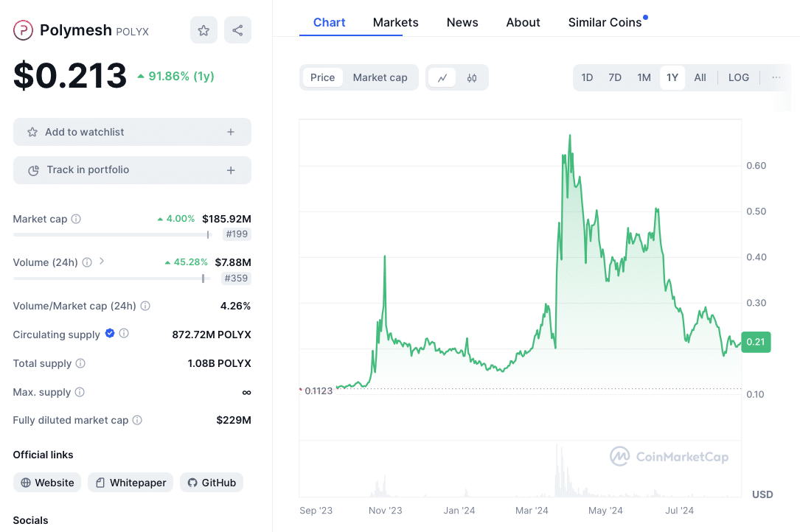Image resolution: width=800 pixels, height=532 pixels.
Task: Select Price chart mode
Action: tap(322, 77)
